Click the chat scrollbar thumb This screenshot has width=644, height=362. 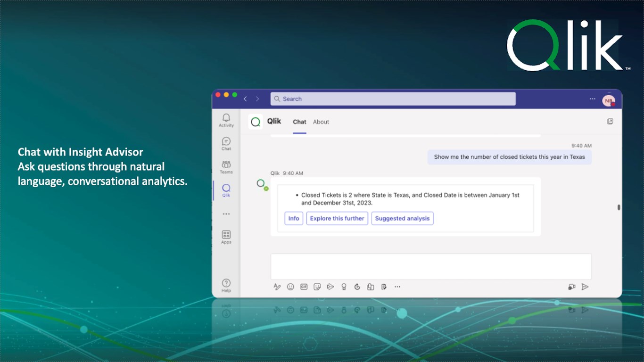(x=619, y=207)
